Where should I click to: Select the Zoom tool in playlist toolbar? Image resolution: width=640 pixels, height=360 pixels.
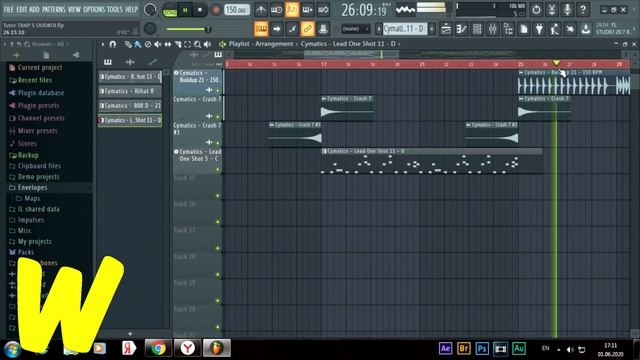pos(197,44)
